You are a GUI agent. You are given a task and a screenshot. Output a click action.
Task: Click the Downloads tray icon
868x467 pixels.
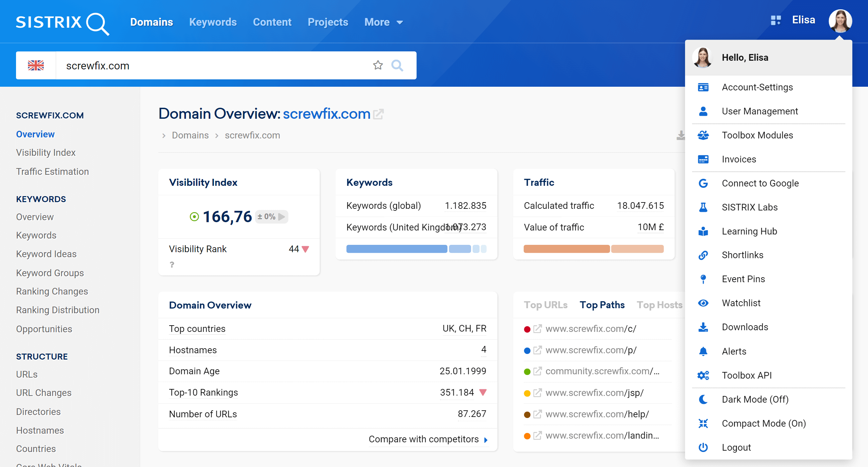click(703, 327)
